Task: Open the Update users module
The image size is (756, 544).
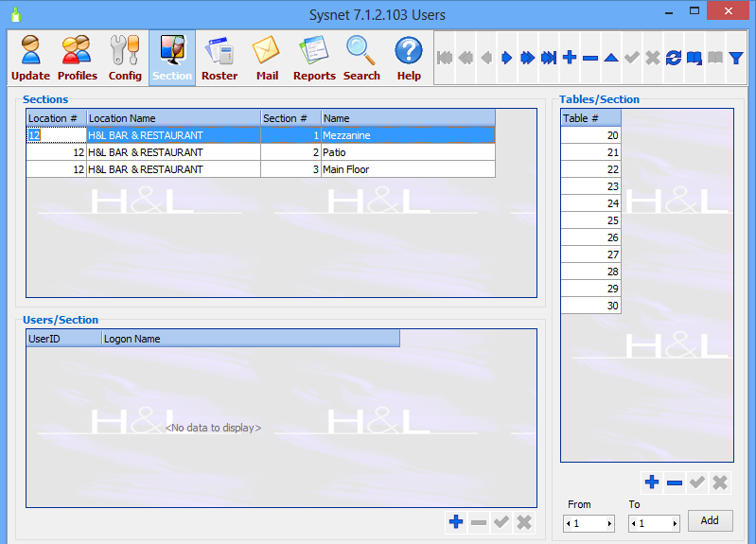Action: pyautogui.click(x=30, y=58)
